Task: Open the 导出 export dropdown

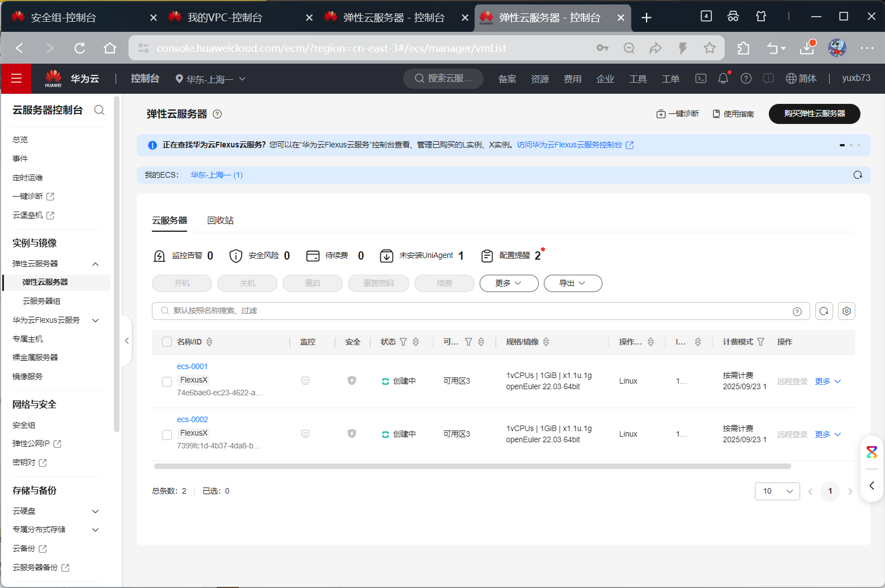Action: click(573, 283)
